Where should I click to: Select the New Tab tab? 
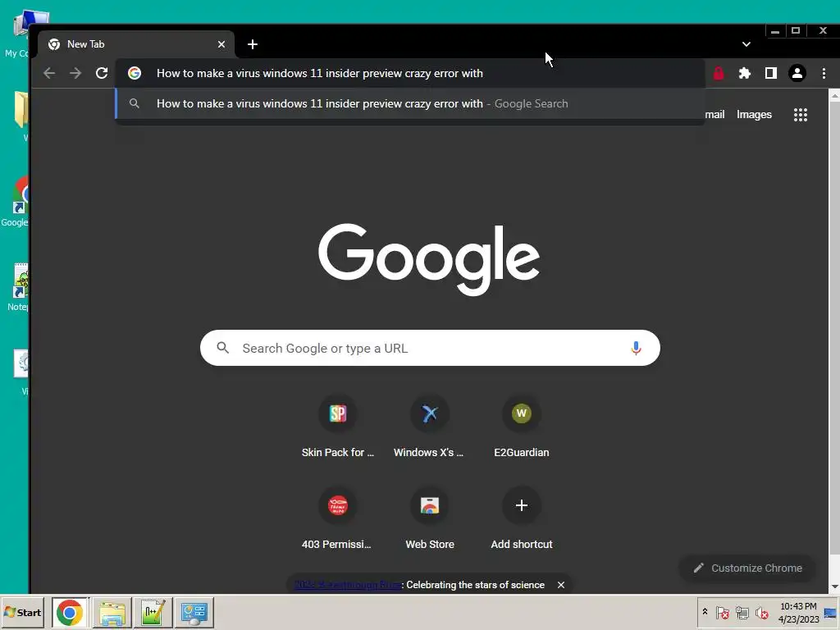pos(136,44)
